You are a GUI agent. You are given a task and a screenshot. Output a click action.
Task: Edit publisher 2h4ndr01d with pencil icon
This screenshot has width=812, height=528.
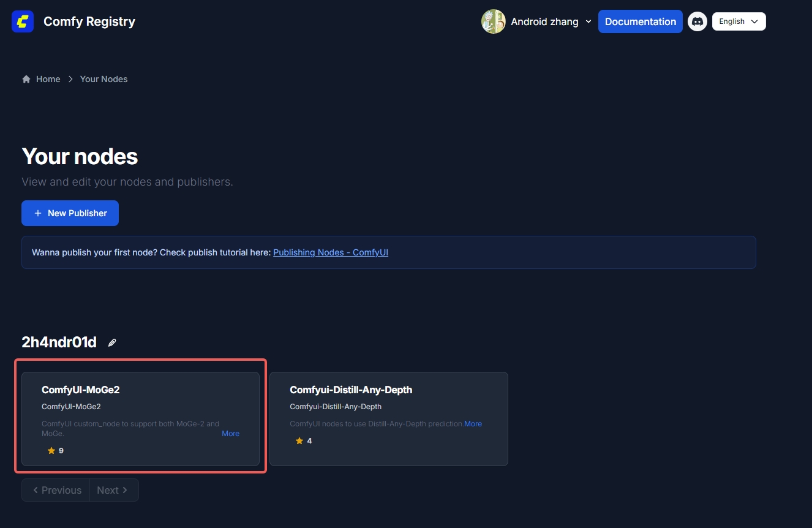point(112,342)
